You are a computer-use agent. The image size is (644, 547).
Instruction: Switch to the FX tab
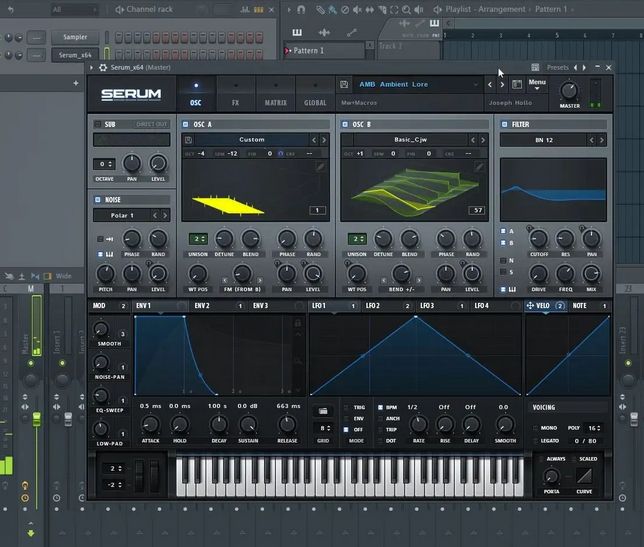click(x=235, y=94)
